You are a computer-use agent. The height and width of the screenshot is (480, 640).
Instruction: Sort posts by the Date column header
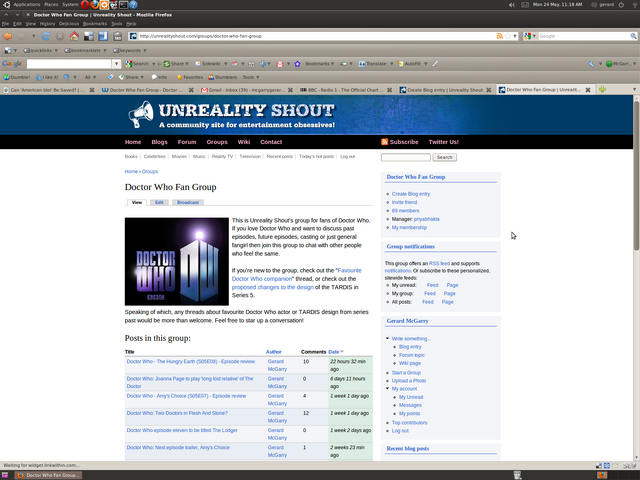[336, 352]
